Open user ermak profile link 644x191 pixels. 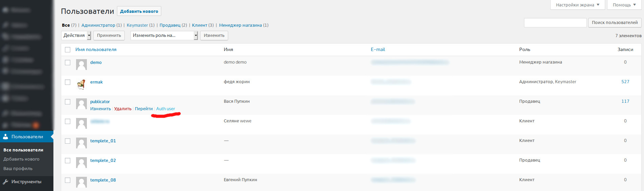pos(96,82)
